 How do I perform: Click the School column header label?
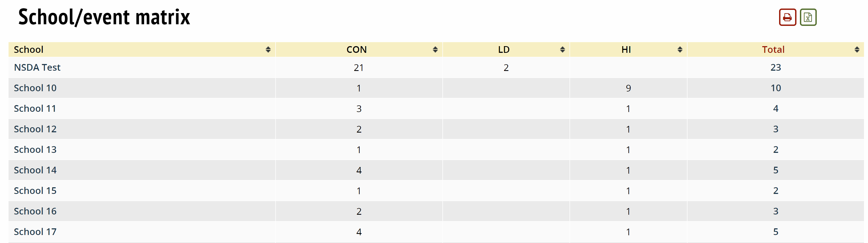pyautogui.click(x=29, y=50)
